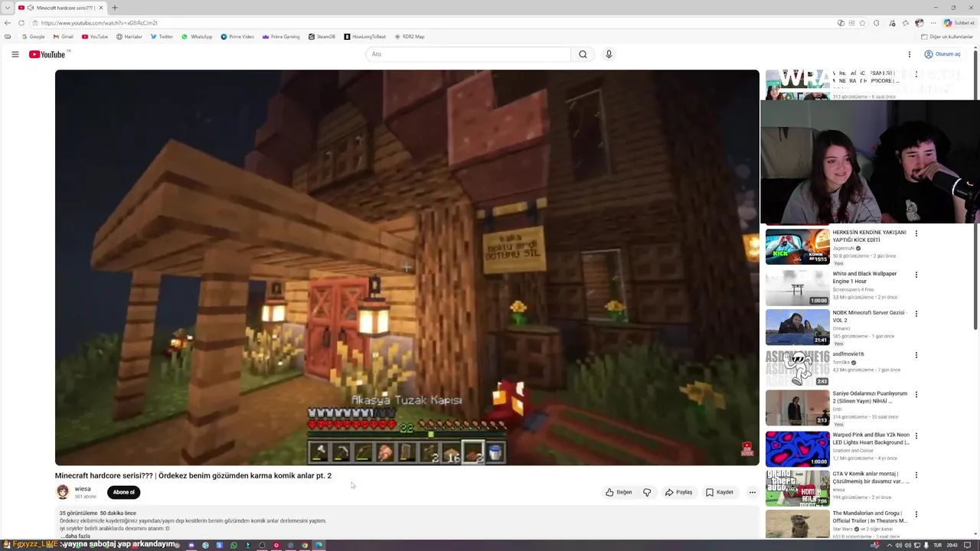Open Saniye Odalarınızı Puanlıyorum video title
Screen dimensions: 980x551
pos(870,397)
